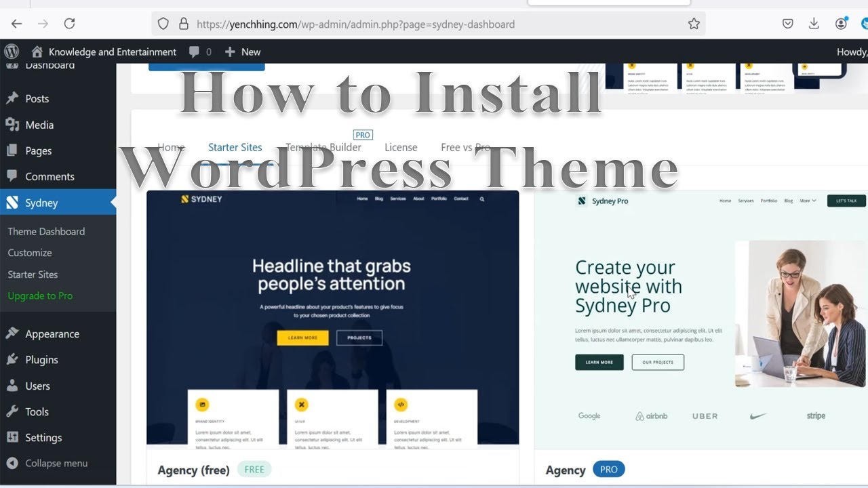This screenshot has height=488, width=868.
Task: Open the browser account profile icon
Action: pos(841,24)
